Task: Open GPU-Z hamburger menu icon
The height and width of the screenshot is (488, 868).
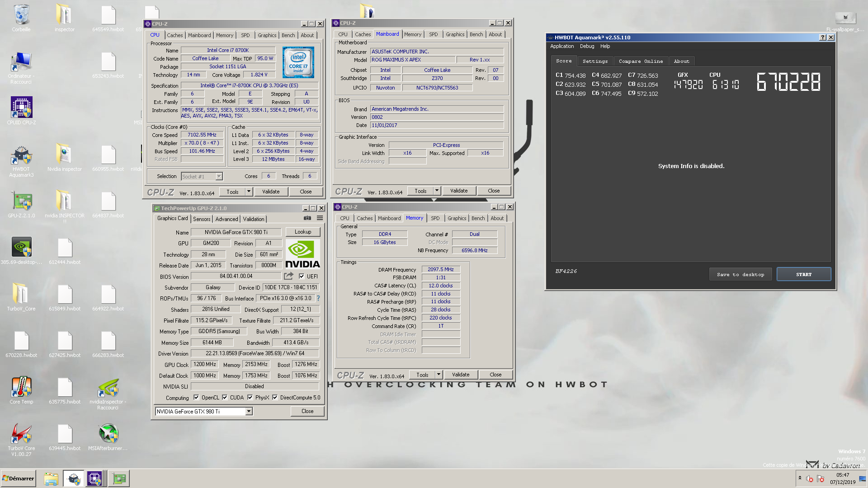Action: click(x=320, y=218)
